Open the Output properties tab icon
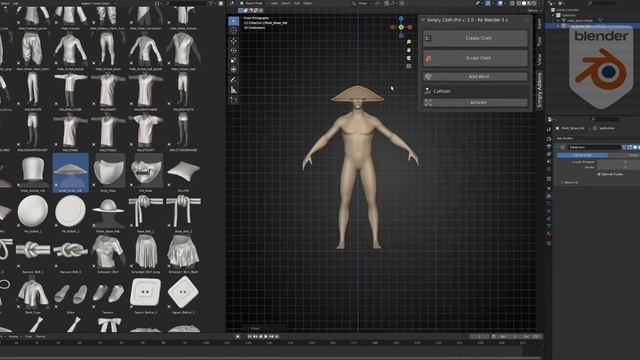The image size is (640, 360). pos(549,147)
